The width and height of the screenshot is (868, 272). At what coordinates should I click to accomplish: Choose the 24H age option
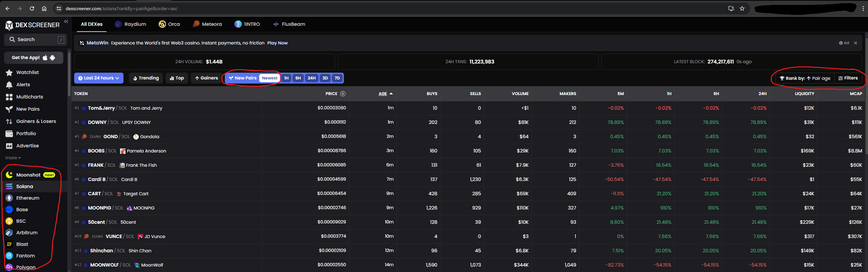click(x=312, y=78)
